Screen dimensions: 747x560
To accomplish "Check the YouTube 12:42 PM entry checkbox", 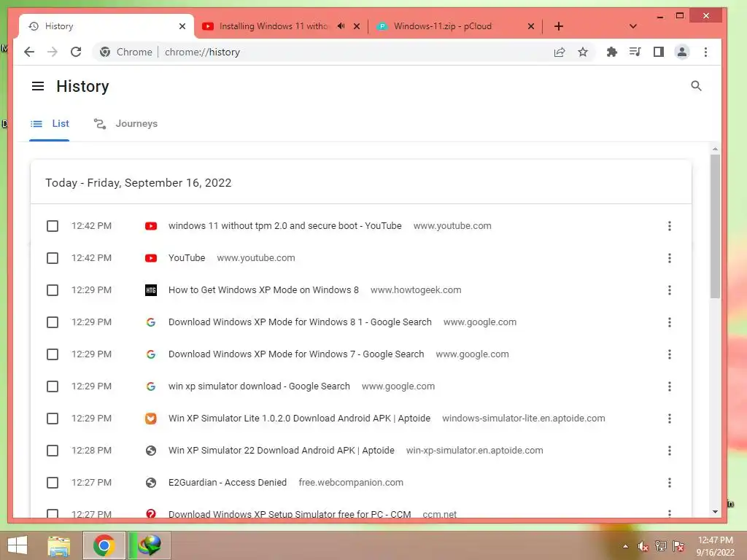I will (x=53, y=258).
